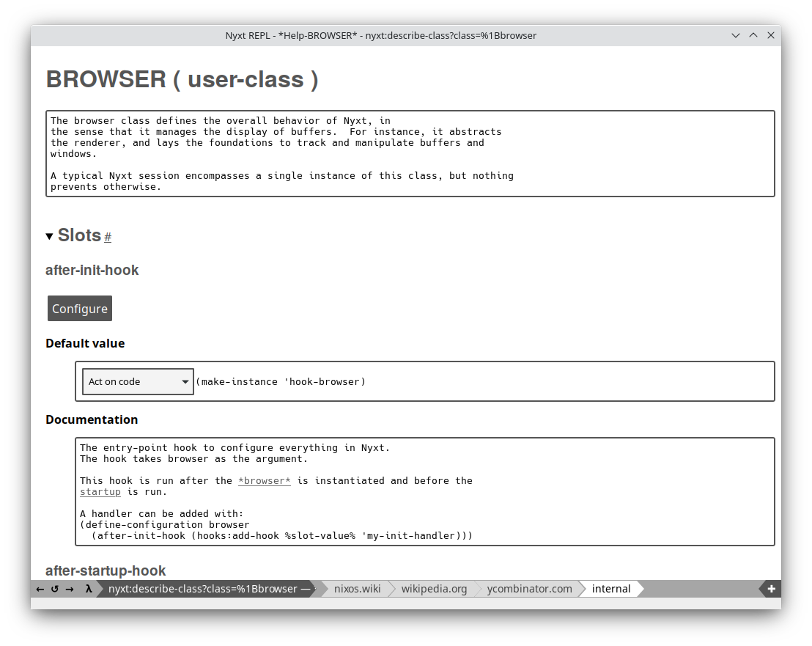Switch to the ycombinator.com tab
Viewport: 812px width, 646px height.
click(x=529, y=589)
